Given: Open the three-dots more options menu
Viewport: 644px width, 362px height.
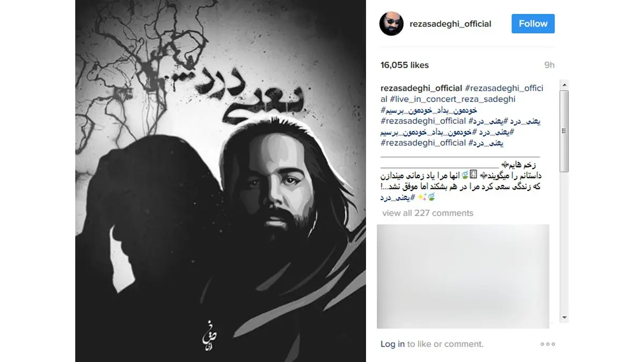Looking at the screenshot, I should [547, 344].
